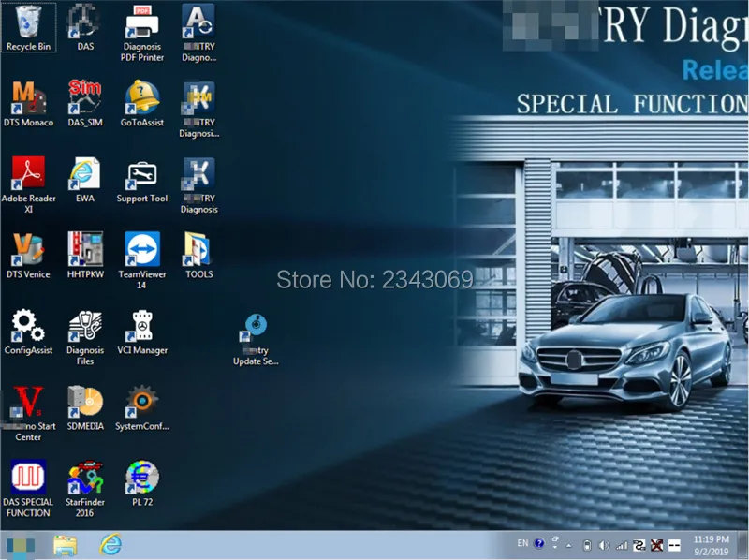This screenshot has height=560, width=749.
Task: Click the Support Tool shortcut
Action: tap(141, 174)
